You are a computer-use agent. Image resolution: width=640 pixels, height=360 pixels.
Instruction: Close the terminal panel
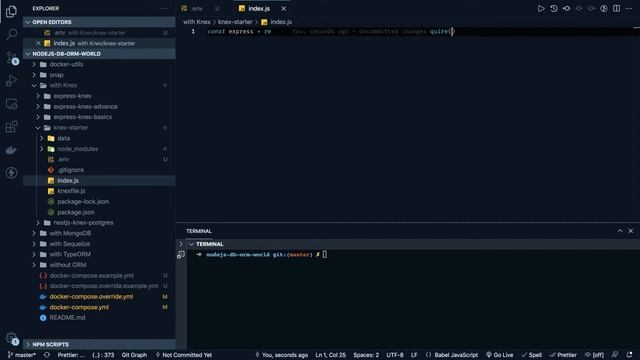(631, 231)
